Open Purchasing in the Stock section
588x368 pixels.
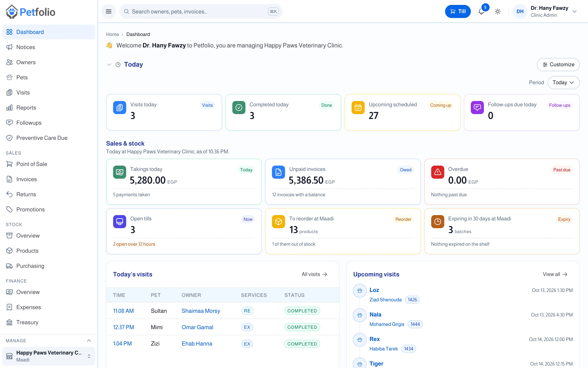[49, 266]
